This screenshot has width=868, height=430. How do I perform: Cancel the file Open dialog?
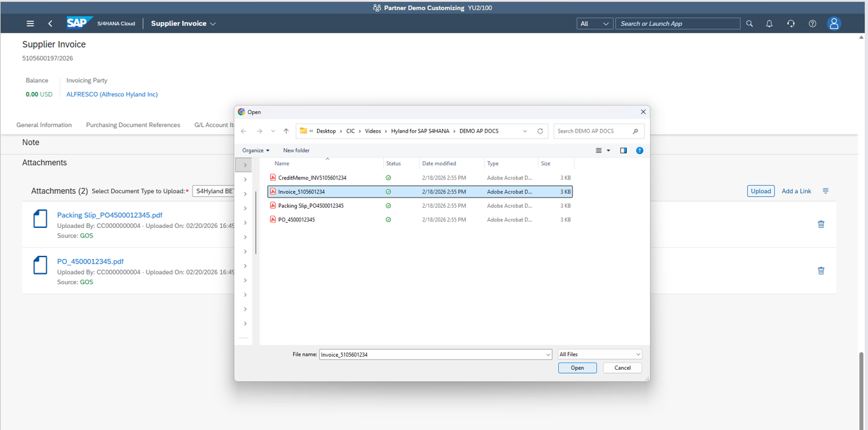pos(622,368)
